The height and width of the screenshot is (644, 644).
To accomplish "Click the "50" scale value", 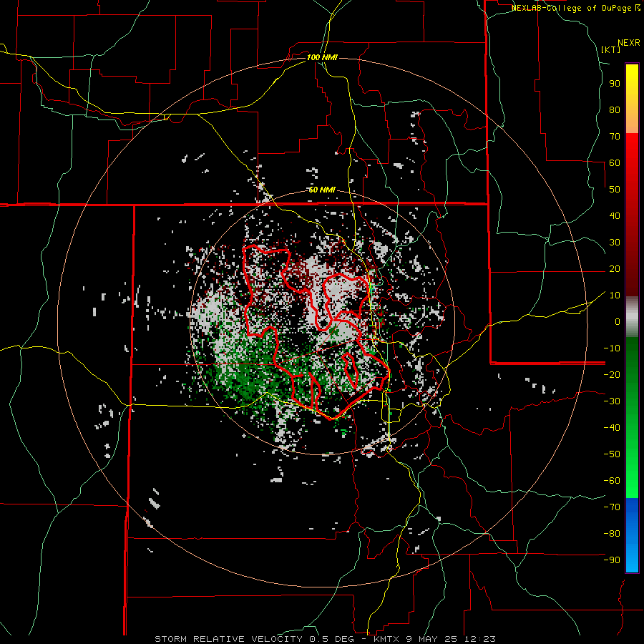I will [615, 190].
